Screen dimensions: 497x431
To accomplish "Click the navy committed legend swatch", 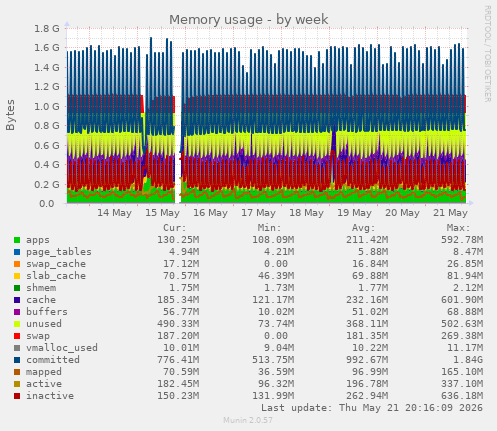I will point(17,360).
